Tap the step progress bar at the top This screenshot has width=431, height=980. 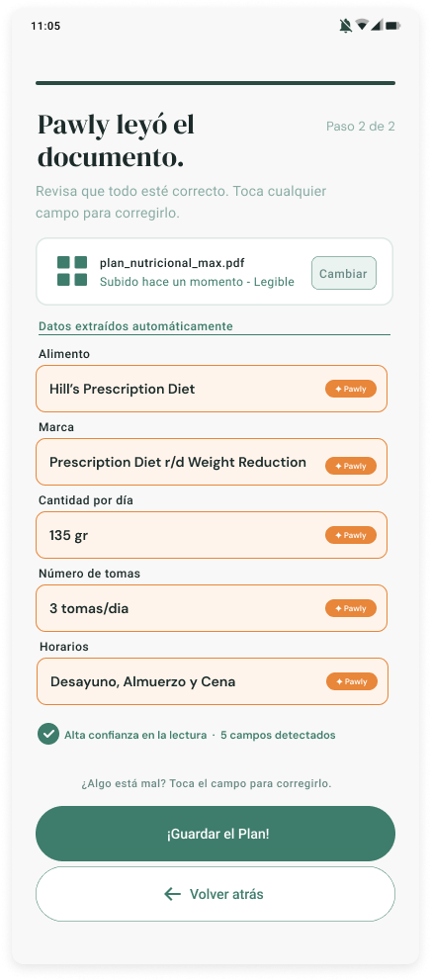215,82
